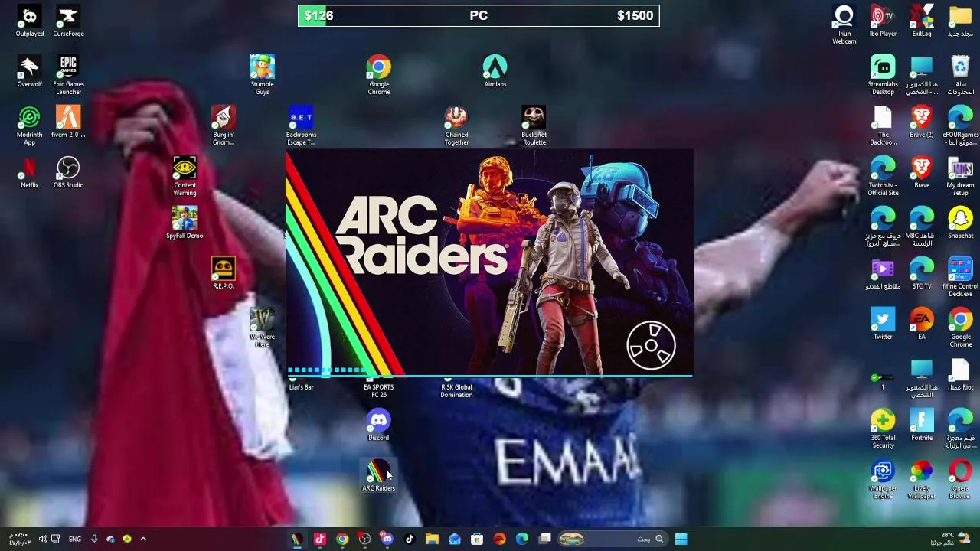The image size is (980, 551).
Task: Switch to OBS Studio on the taskbar
Action: click(x=364, y=539)
